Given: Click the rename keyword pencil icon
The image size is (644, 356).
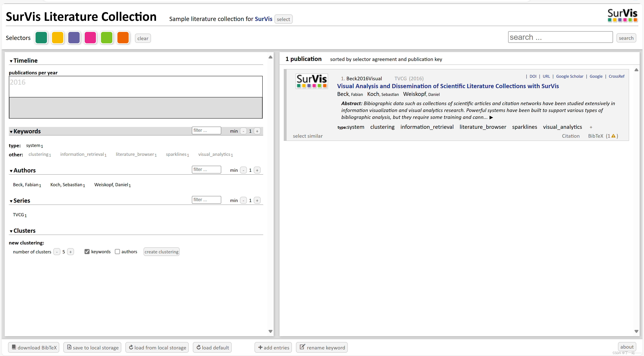Looking at the screenshot, I should 302,347.
